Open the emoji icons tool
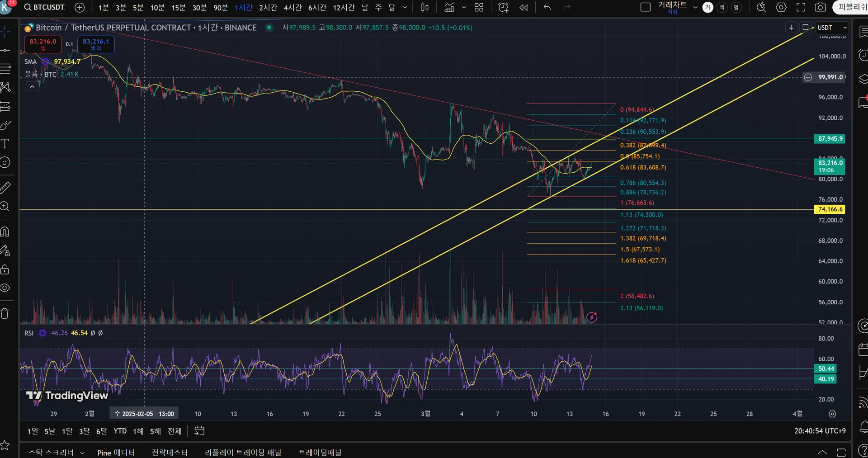868x458 pixels. [x=5, y=162]
